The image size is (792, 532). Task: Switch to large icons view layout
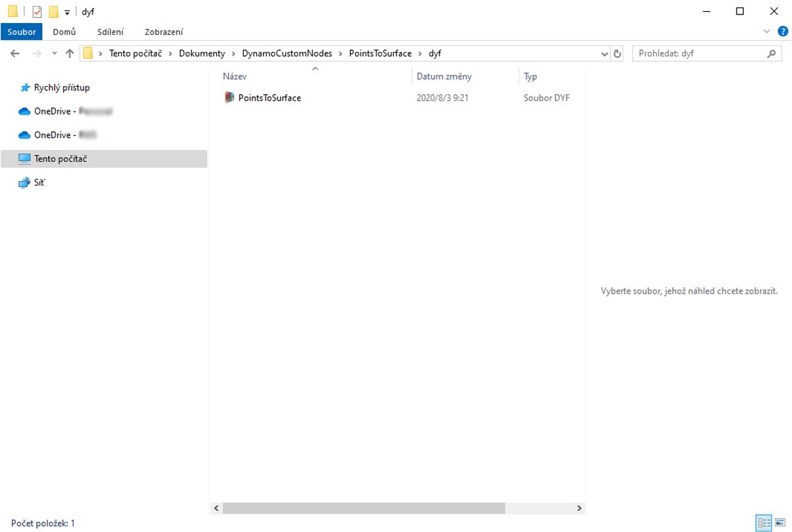(779, 524)
